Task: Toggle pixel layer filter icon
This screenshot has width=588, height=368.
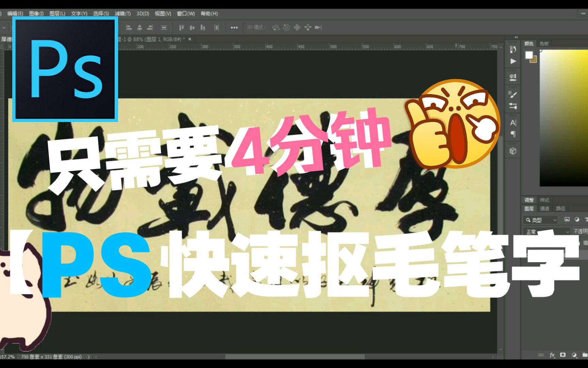Action: pyautogui.click(x=567, y=219)
